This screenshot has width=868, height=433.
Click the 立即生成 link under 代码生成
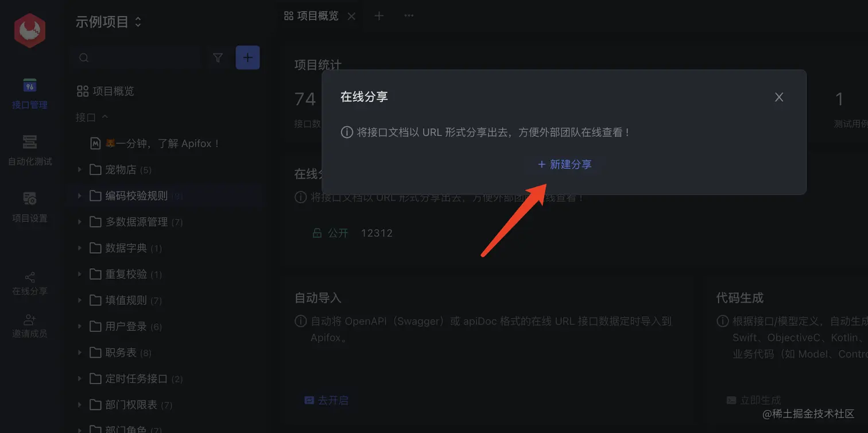[754, 400]
